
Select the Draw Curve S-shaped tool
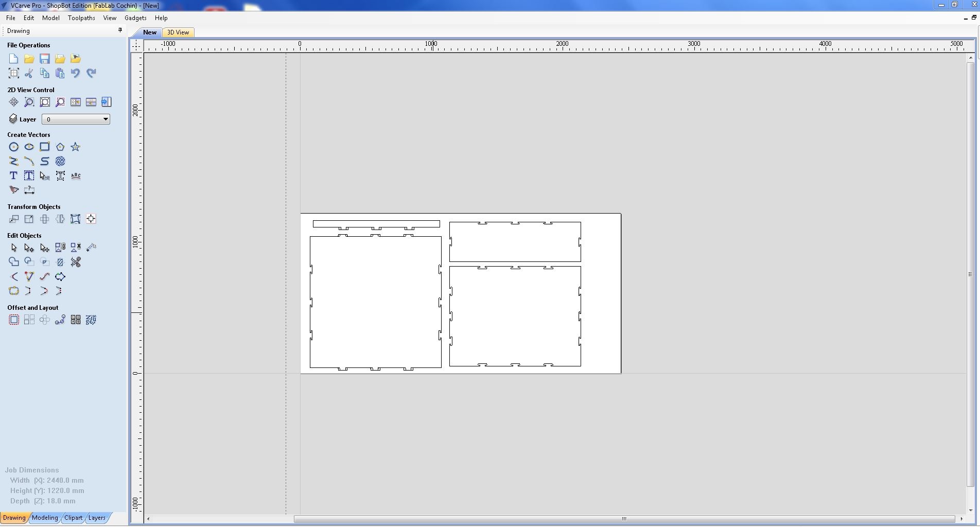[x=45, y=162]
